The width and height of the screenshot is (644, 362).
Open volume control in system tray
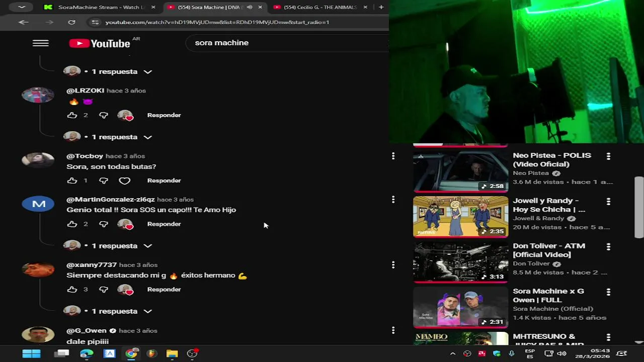coord(562,353)
